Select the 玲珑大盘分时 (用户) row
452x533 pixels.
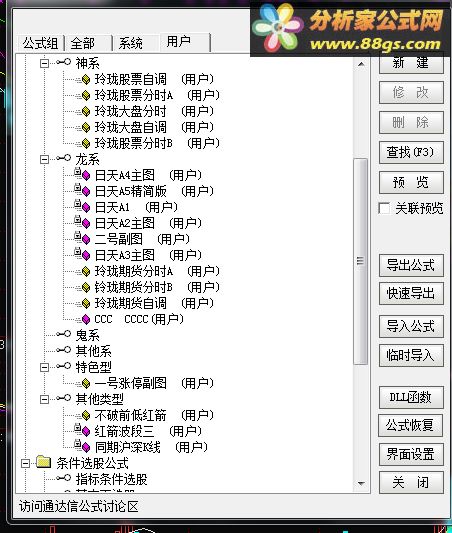tap(154, 111)
